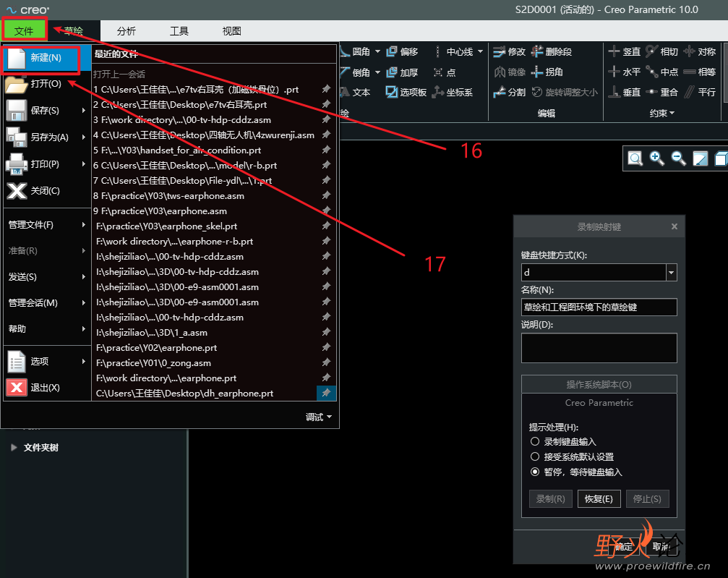Open the keyboard shortcut (键盘快捷方式) dropdown arrow
Screen dimensions: 728x578
[x=671, y=272]
